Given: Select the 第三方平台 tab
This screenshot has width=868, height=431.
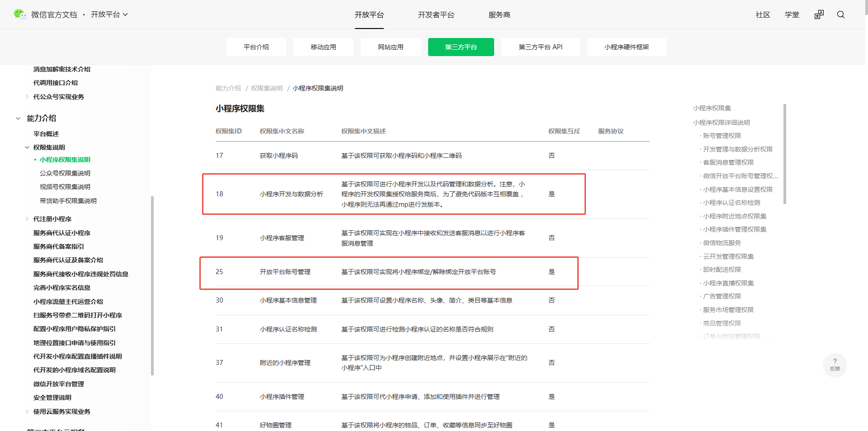Looking at the screenshot, I should (461, 47).
